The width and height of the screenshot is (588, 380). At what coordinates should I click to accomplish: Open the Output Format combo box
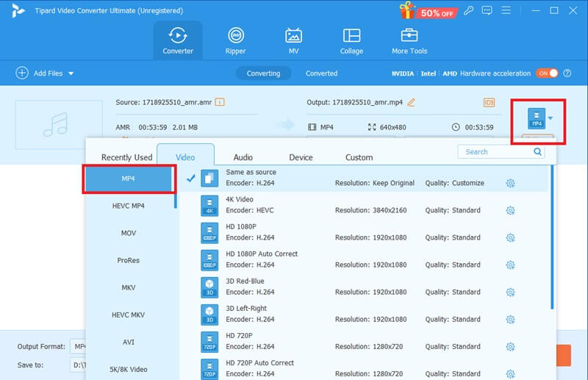(78, 346)
